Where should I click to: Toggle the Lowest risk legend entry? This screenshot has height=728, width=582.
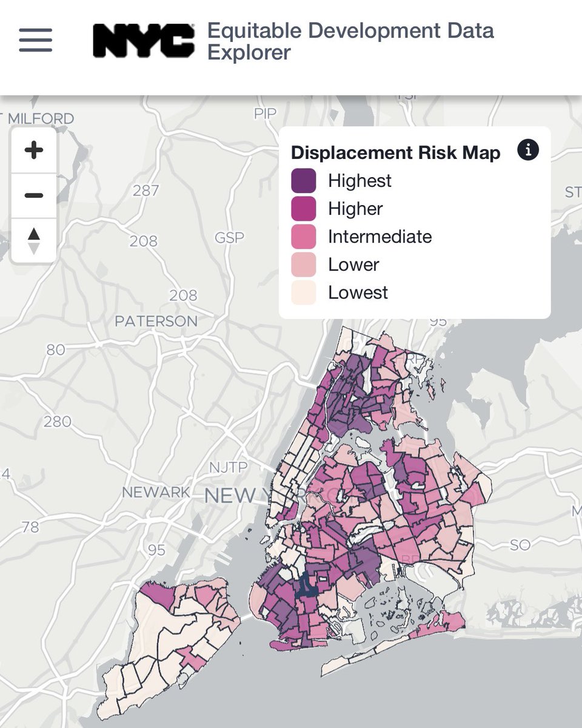tap(358, 292)
